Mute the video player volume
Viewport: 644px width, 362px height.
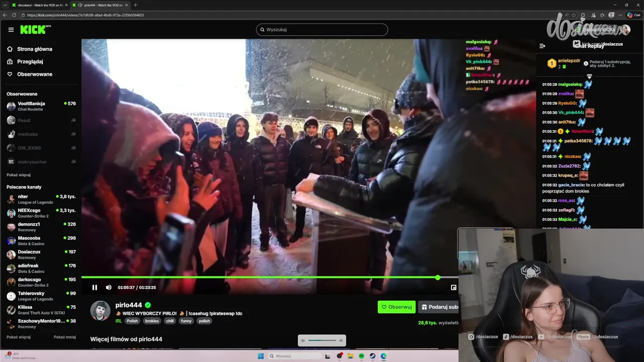109,288
